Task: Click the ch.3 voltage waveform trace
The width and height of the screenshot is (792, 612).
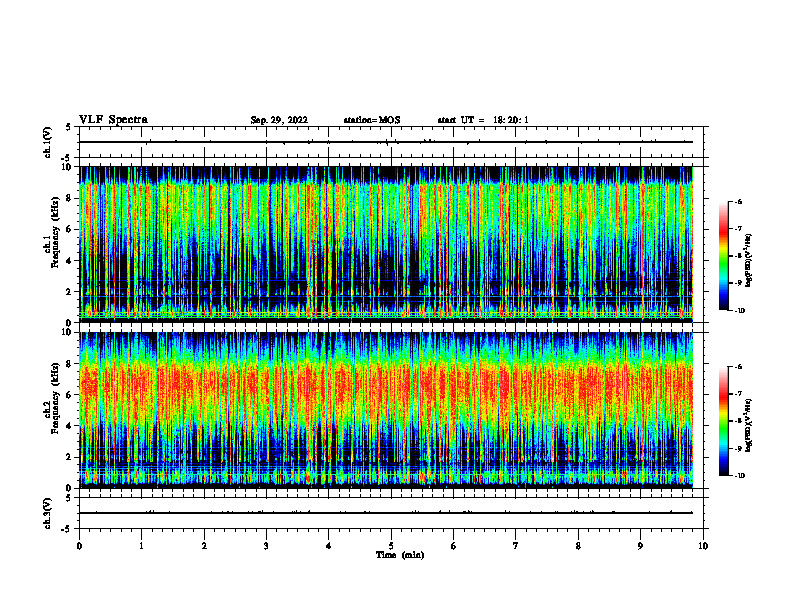Action: [386, 513]
